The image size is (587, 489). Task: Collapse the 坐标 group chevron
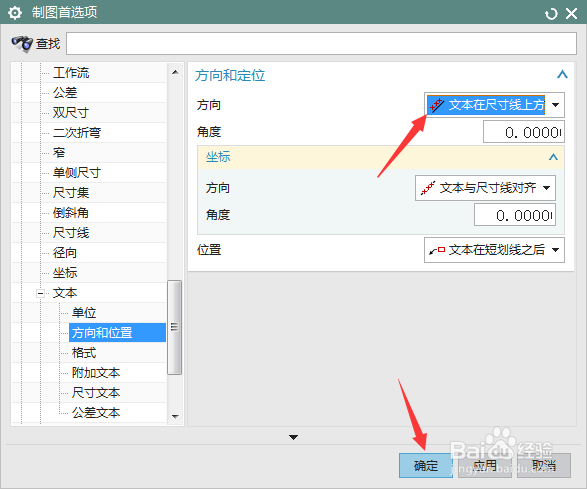coord(553,157)
